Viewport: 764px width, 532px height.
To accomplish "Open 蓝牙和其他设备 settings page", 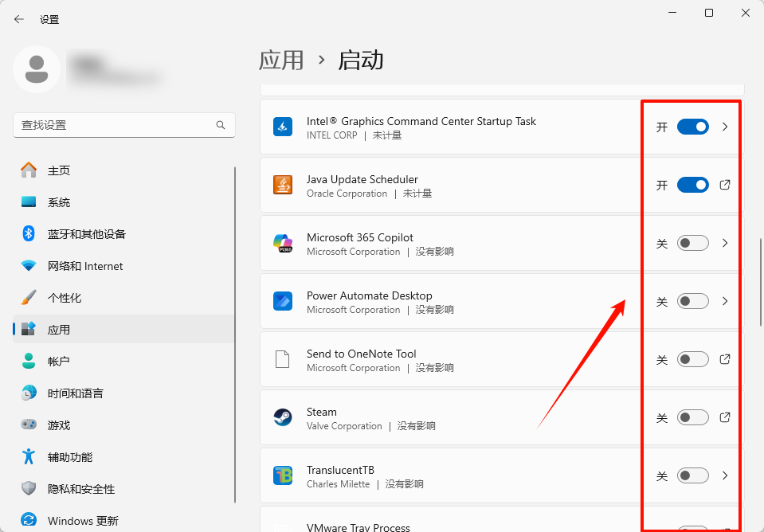I will [x=123, y=234].
